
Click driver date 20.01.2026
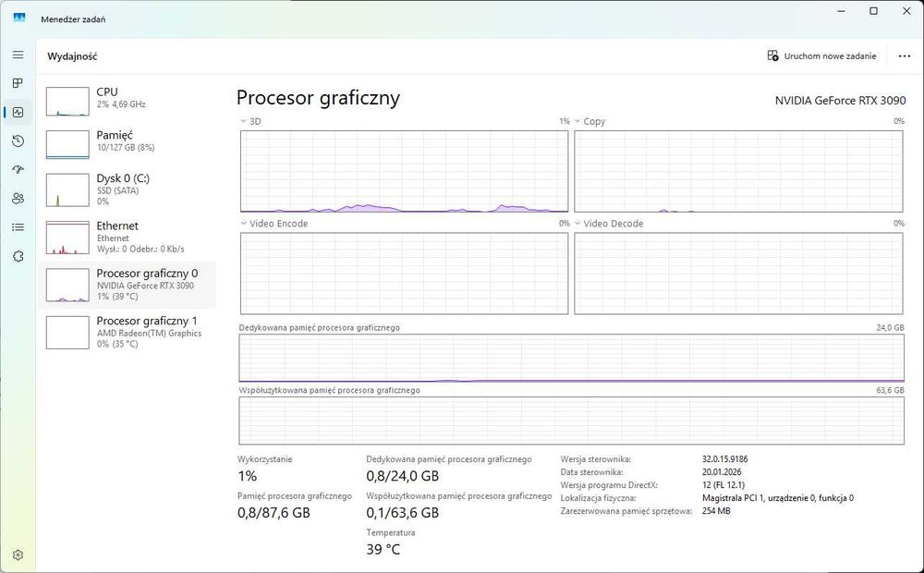click(722, 471)
